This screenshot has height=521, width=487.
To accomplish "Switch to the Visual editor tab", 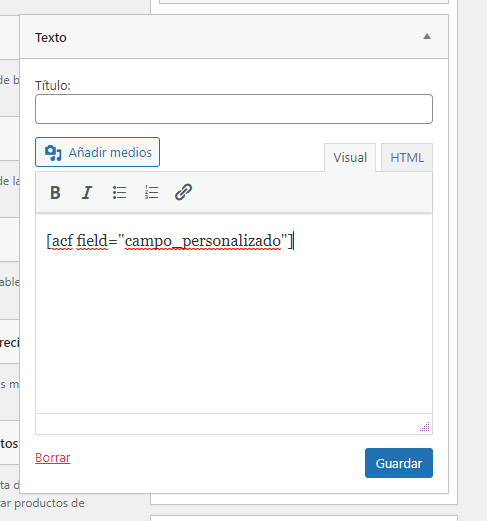I will tap(350, 157).
